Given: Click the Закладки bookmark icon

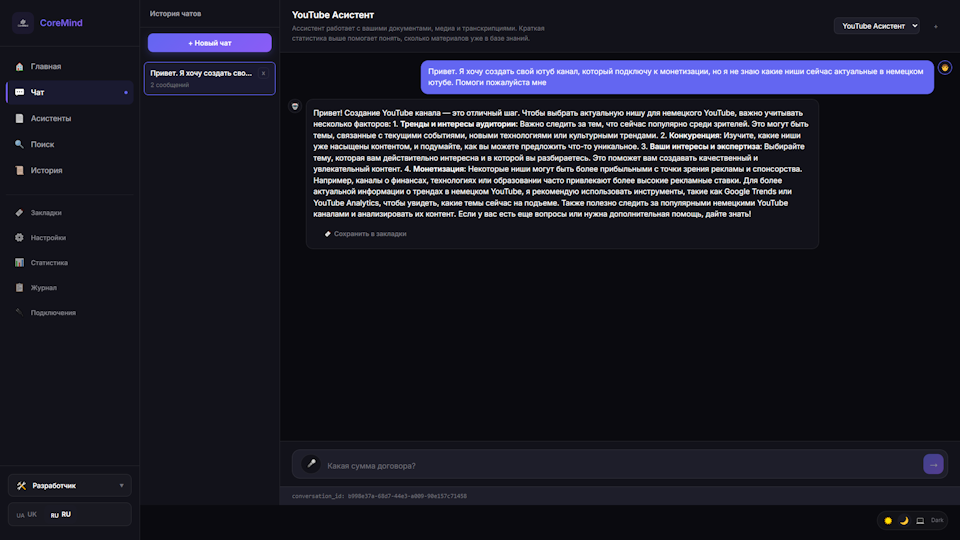Looking at the screenshot, I should point(19,212).
